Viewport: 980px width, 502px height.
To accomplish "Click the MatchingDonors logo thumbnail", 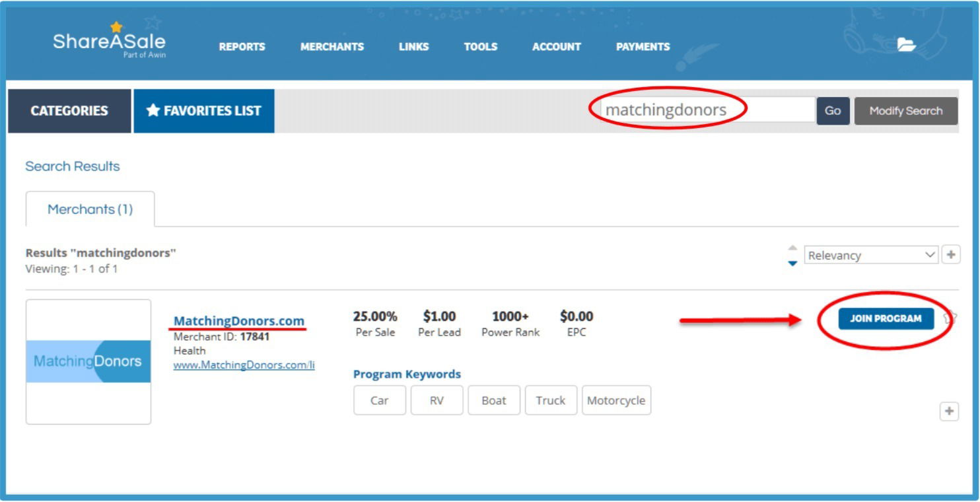I will pyautogui.click(x=88, y=361).
